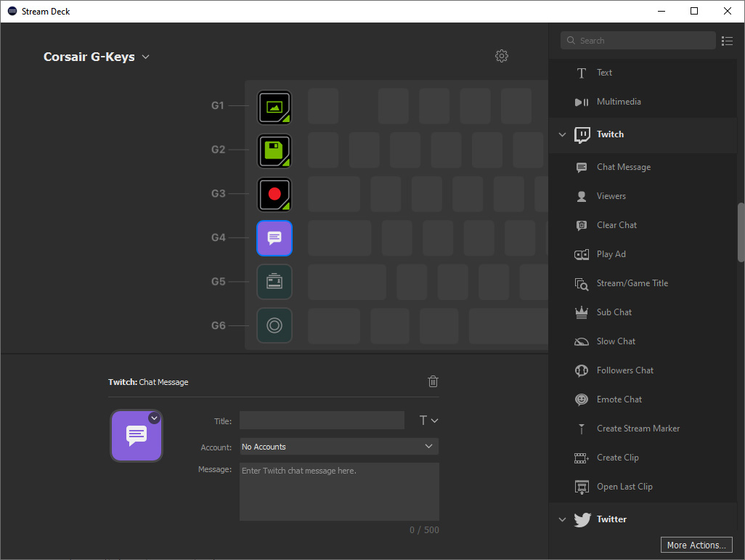Click the Followers Chat icon

[x=582, y=370]
